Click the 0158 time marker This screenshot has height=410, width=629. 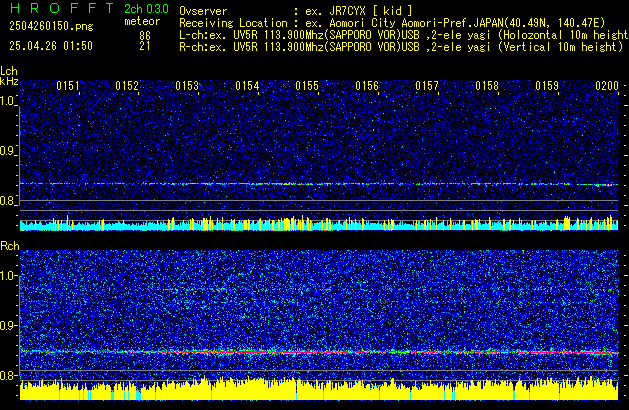[487, 86]
